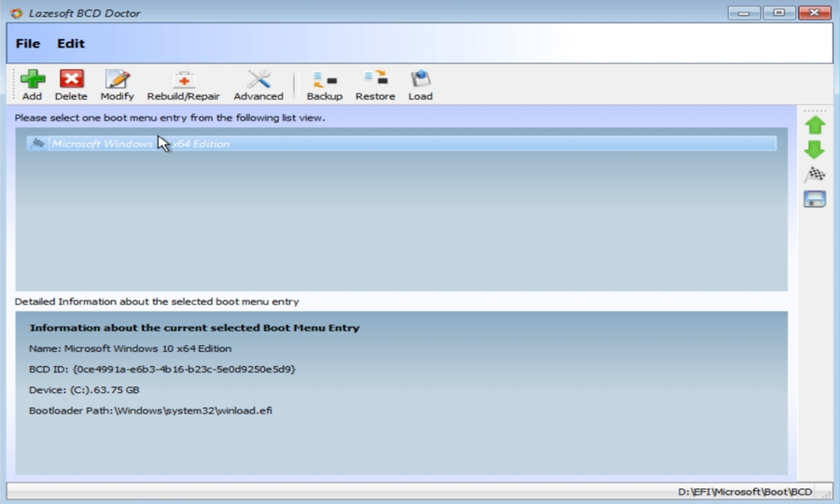The image size is (840, 504).
Task: Open the Advanced settings tool
Action: point(259,85)
